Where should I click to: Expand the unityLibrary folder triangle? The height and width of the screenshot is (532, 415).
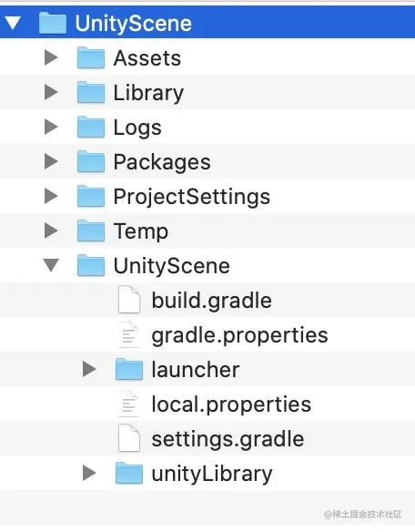[x=89, y=473]
